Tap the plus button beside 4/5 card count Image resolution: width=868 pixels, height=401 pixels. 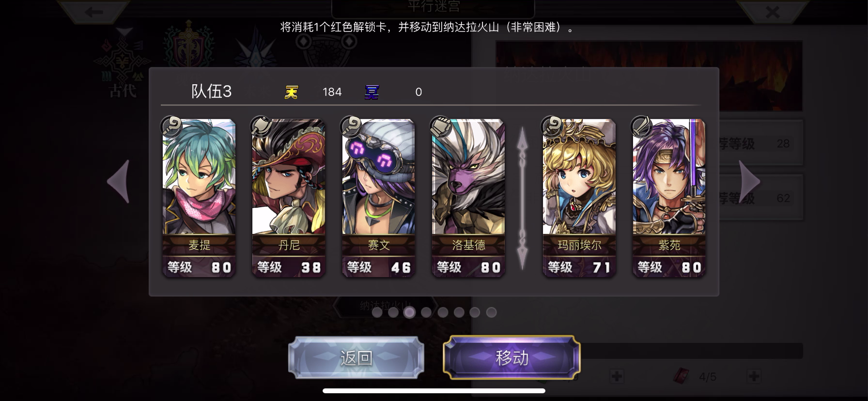pos(754,376)
